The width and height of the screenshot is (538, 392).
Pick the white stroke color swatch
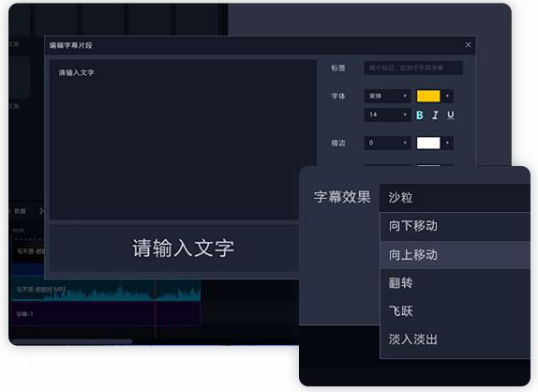pos(428,143)
